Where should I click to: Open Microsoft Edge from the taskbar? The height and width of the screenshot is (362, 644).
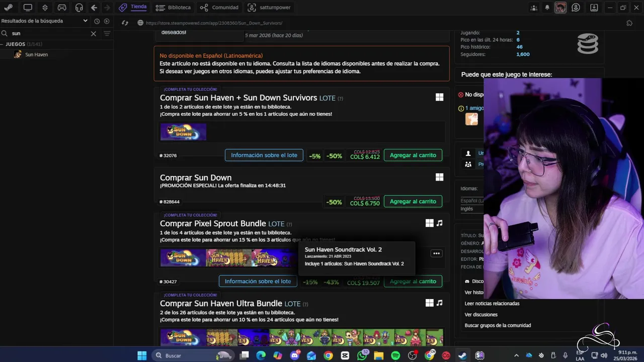click(261, 355)
